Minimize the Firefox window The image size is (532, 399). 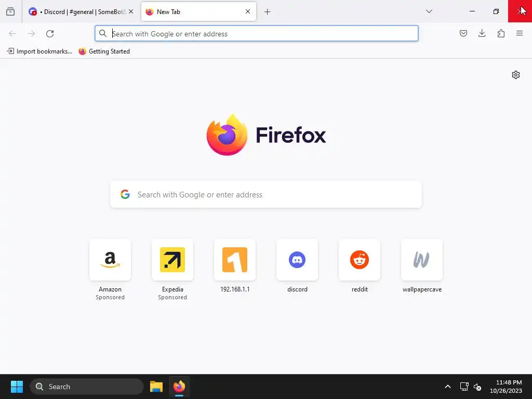[472, 11]
